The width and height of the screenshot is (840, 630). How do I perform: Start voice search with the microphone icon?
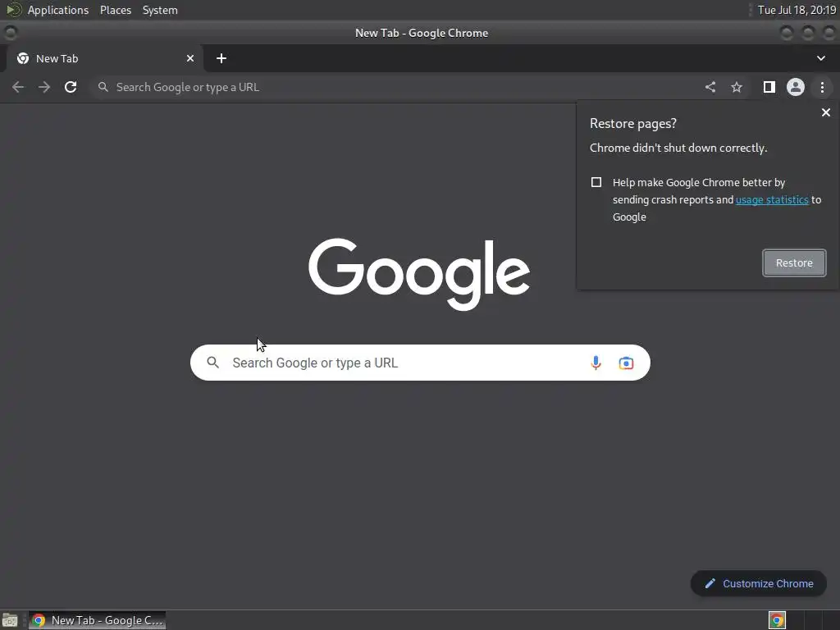[x=596, y=363]
